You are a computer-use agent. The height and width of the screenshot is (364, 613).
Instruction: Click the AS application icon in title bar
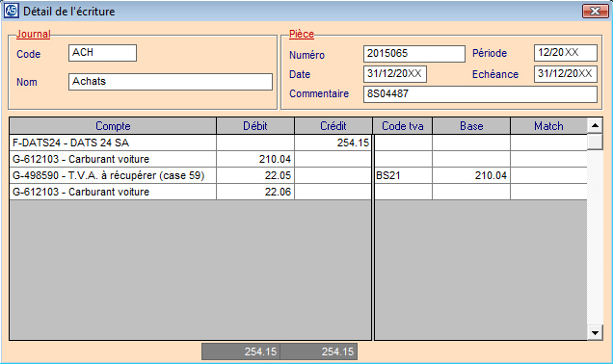click(11, 11)
